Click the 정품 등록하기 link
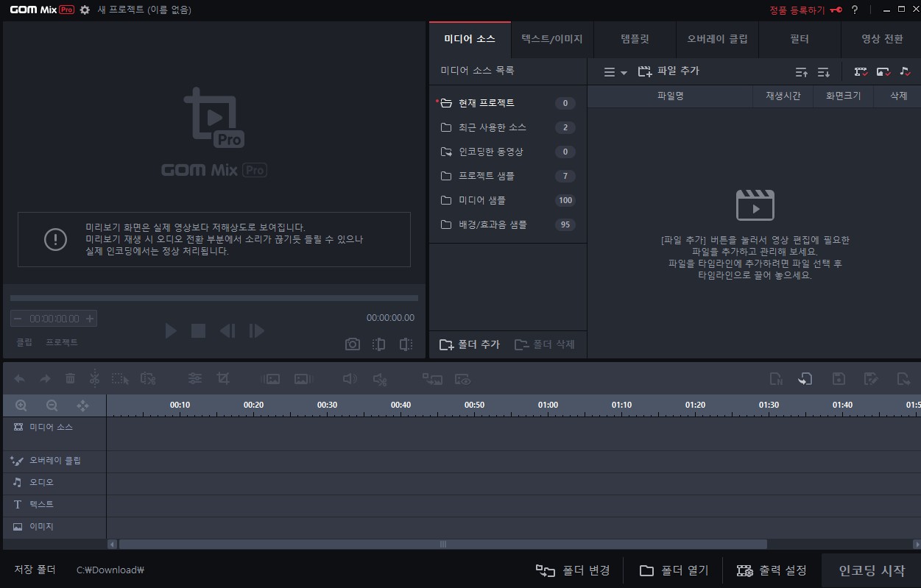921x588 pixels. coord(797,10)
